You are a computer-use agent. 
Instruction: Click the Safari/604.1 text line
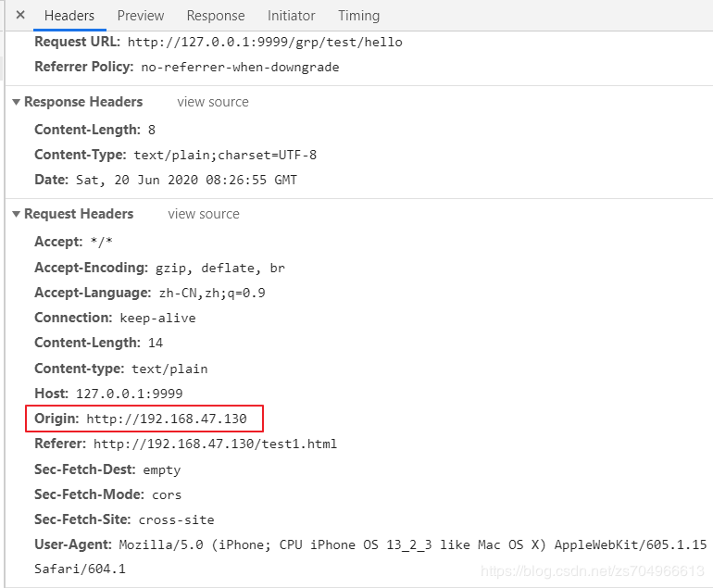(x=80, y=569)
